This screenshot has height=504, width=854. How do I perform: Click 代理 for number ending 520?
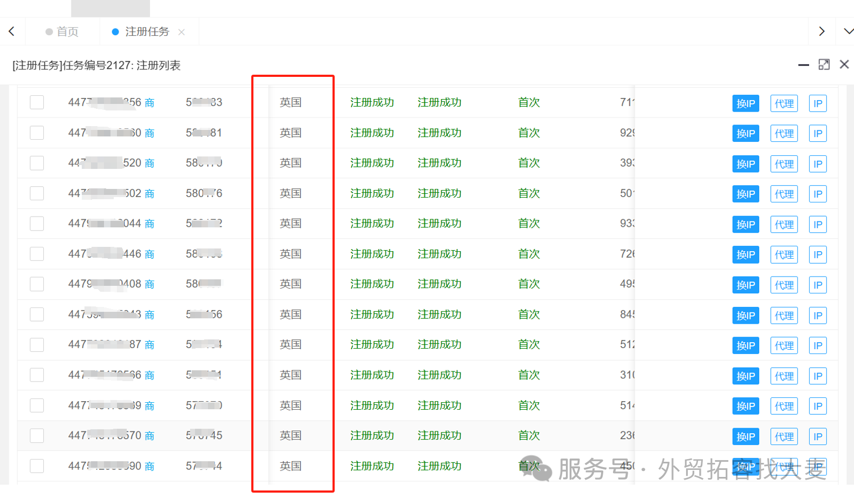click(784, 164)
